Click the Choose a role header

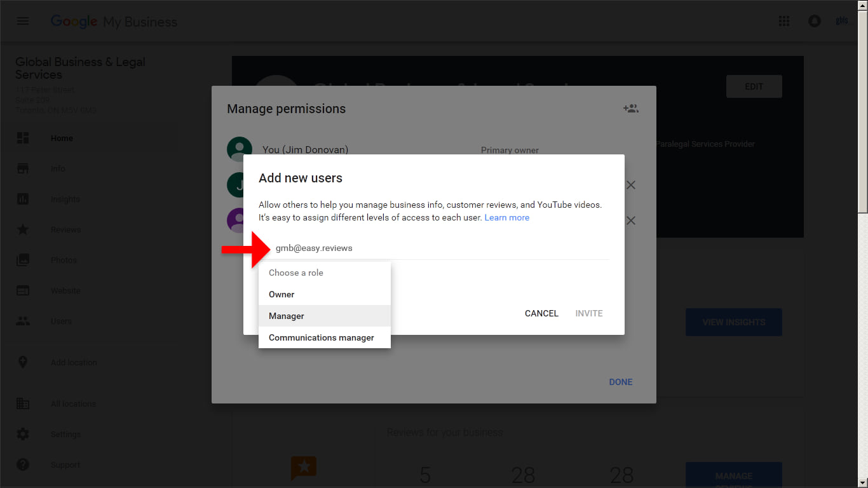[324, 273]
